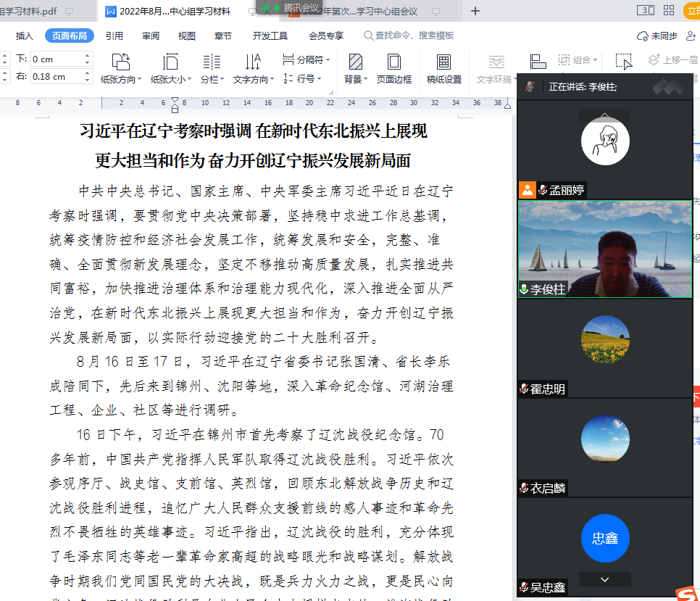This screenshot has height=601, width=700.
Task: Click the new tab plus icon
Action: click(x=475, y=11)
